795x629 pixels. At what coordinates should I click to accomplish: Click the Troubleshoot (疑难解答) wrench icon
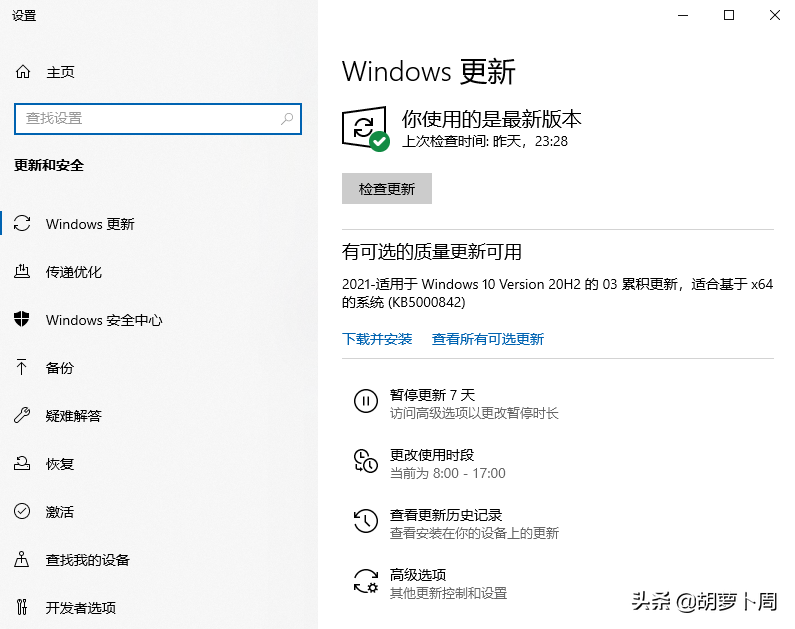22,415
